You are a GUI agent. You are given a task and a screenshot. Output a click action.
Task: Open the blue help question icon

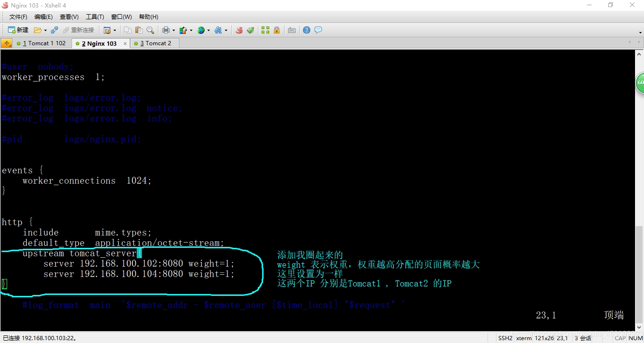(307, 30)
